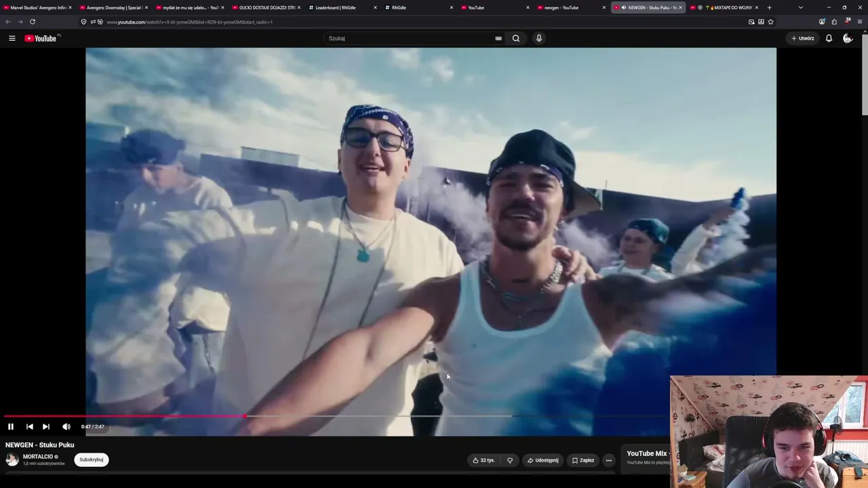Save the video with Zapisz
Viewport: 868px width, 488px height.
point(583,460)
